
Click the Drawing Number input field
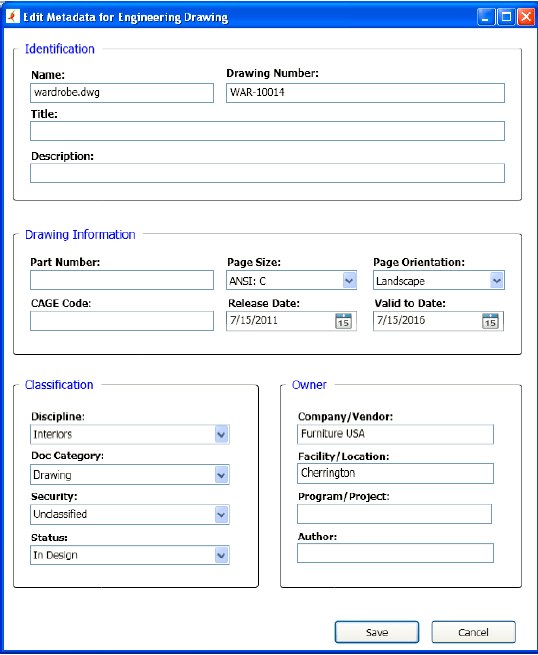[365, 93]
